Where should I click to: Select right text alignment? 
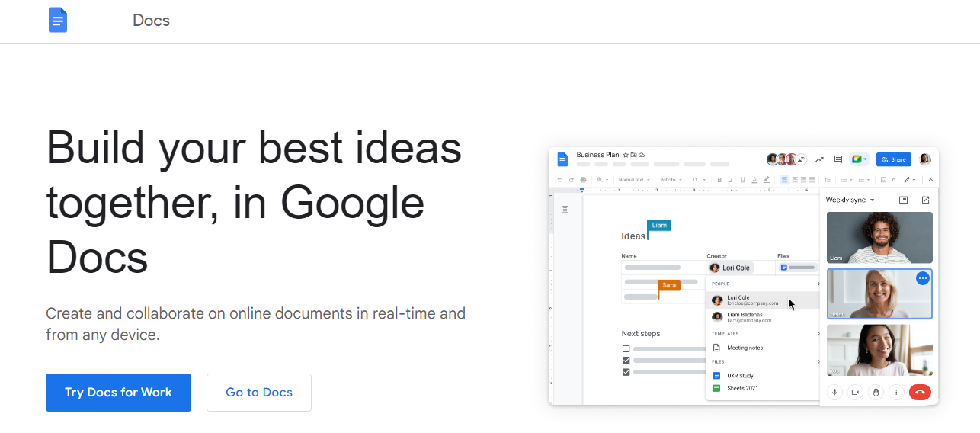[x=803, y=180]
